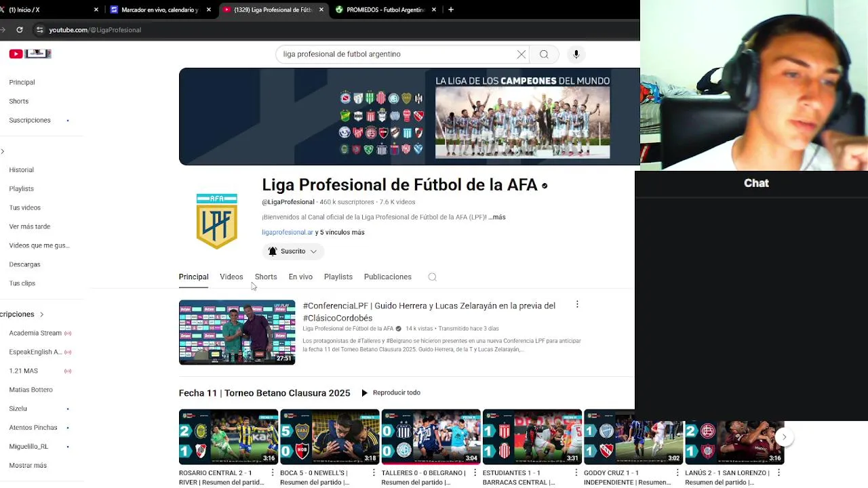Click Reproducir todo for Fecha 11
Image resolution: width=868 pixels, height=488 pixels.
coord(391,393)
